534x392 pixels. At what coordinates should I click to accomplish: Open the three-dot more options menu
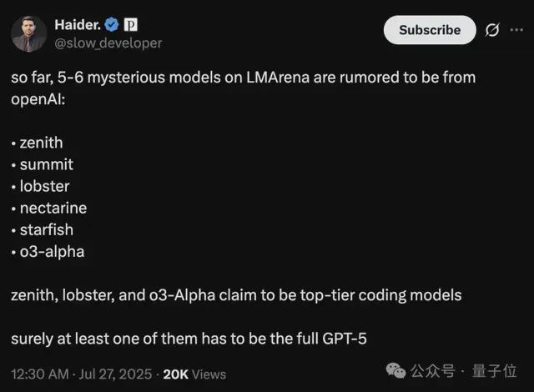[x=516, y=30]
